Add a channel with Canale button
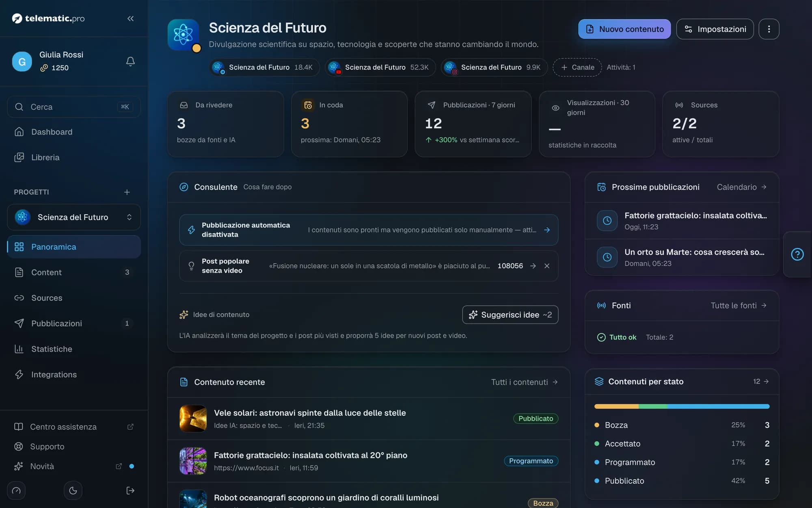The width and height of the screenshot is (812, 508). 577,67
